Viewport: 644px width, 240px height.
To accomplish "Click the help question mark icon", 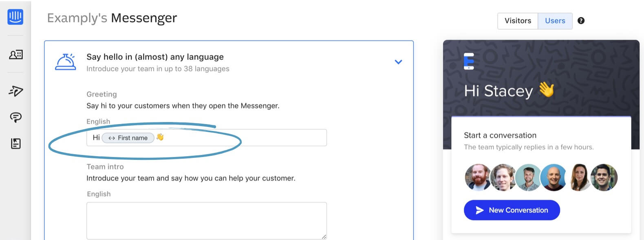I will click(581, 21).
